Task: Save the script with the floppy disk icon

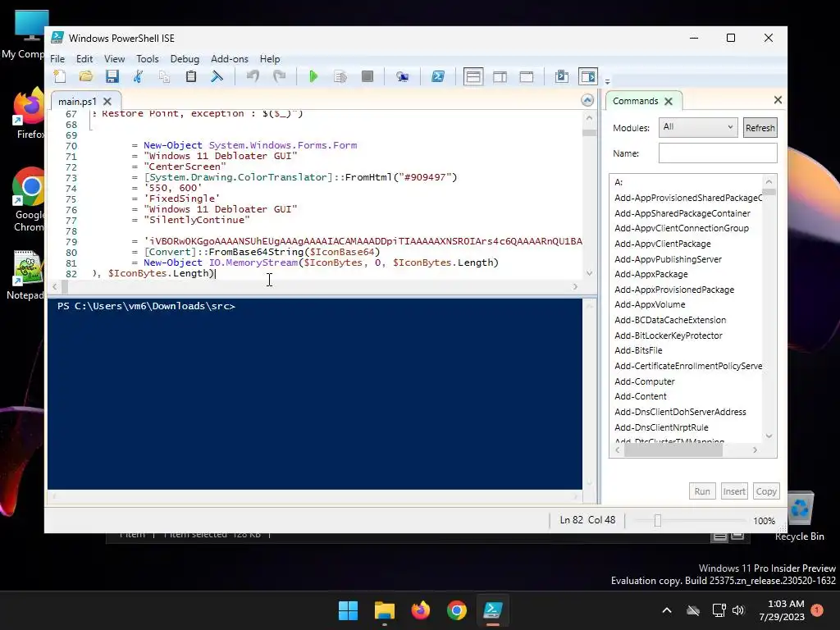Action: click(112, 76)
